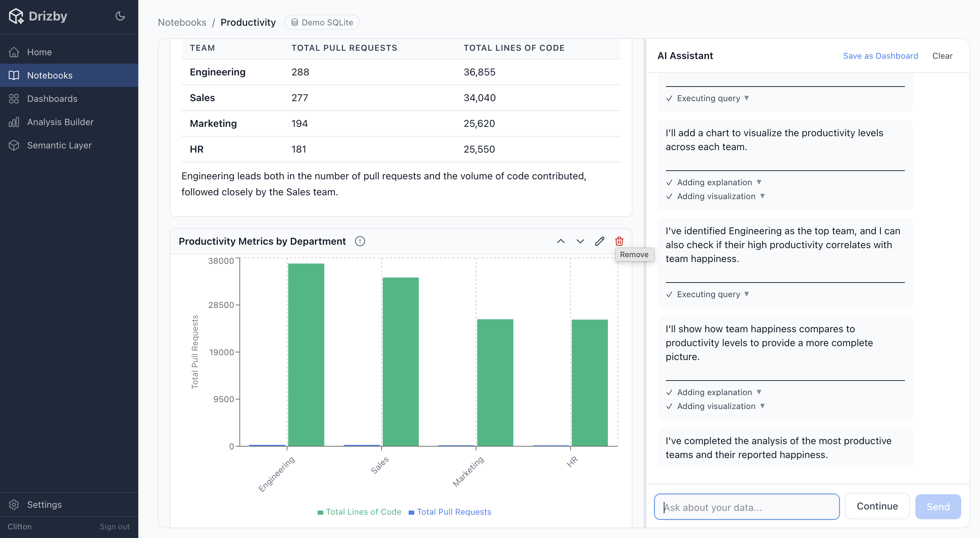This screenshot has height=538, width=980.
Task: Toggle dark mode moon icon
Action: point(120,16)
